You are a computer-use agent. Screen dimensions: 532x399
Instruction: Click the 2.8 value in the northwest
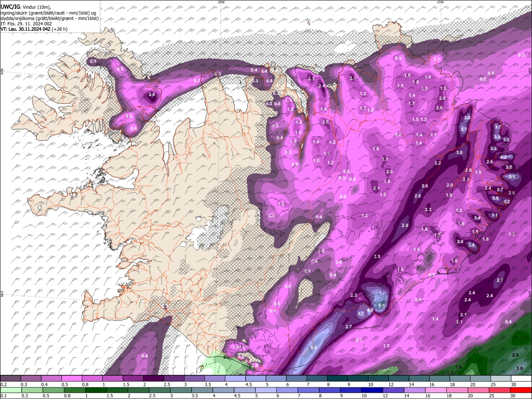pyautogui.click(x=152, y=95)
